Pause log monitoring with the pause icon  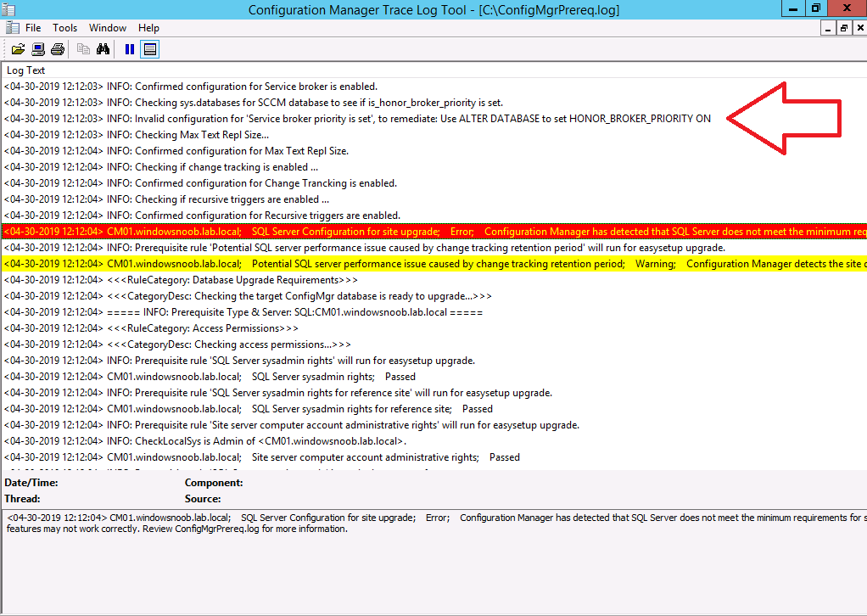coord(130,49)
